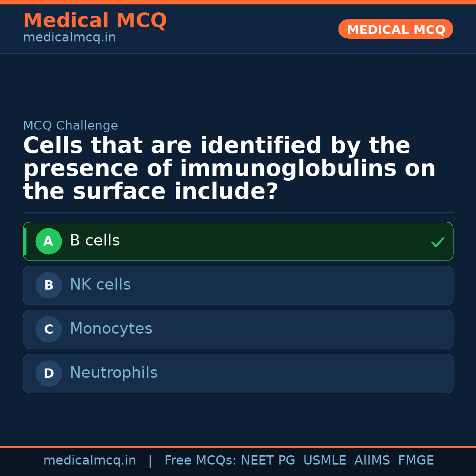
Task: Click "FMGE" in the footer
Action: click(416, 461)
